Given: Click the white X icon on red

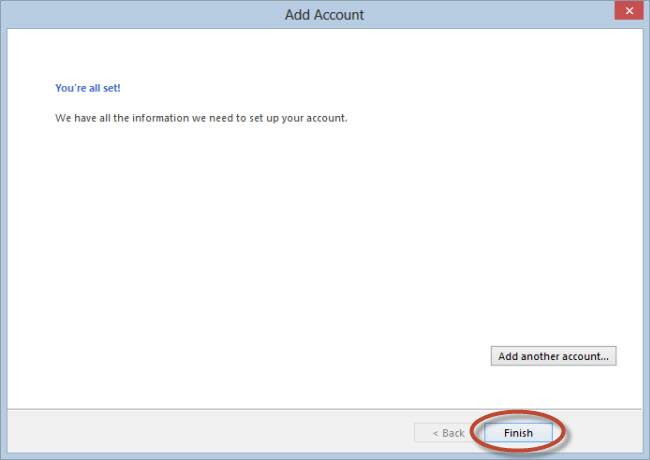Looking at the screenshot, I should click(x=629, y=11).
